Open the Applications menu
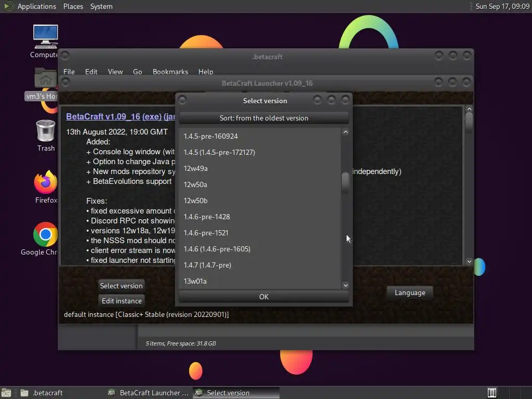Screen dimensions: 532x399 pyautogui.click(x=37, y=6)
